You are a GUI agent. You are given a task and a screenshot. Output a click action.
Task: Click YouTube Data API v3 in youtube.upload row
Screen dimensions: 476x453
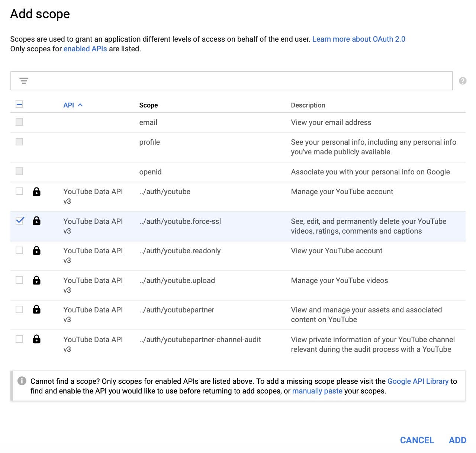pyautogui.click(x=93, y=285)
